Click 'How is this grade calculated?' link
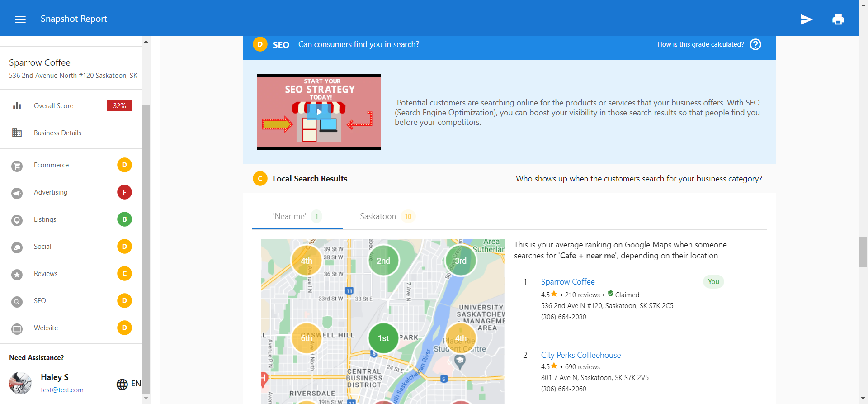Viewport: 868px width, 404px height. pyautogui.click(x=700, y=44)
